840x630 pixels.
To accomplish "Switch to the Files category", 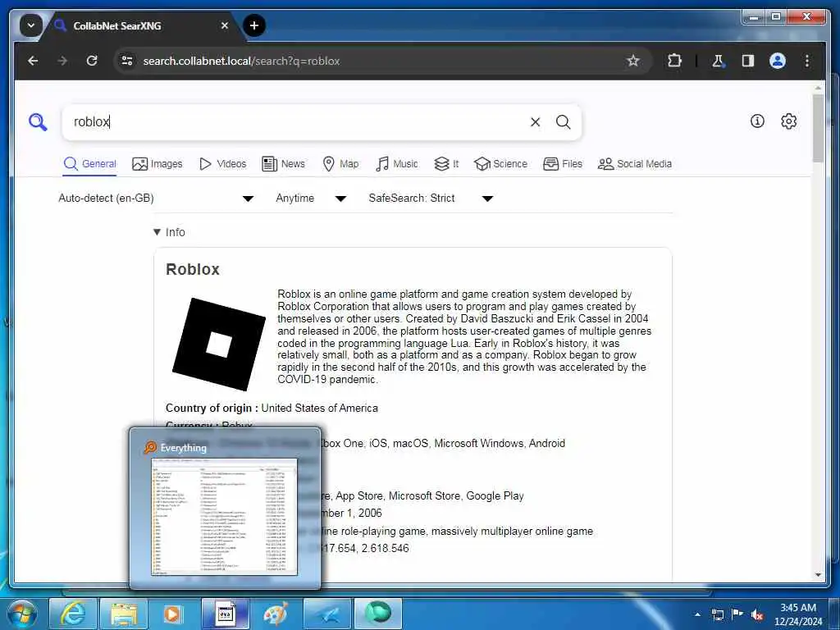I will click(563, 164).
